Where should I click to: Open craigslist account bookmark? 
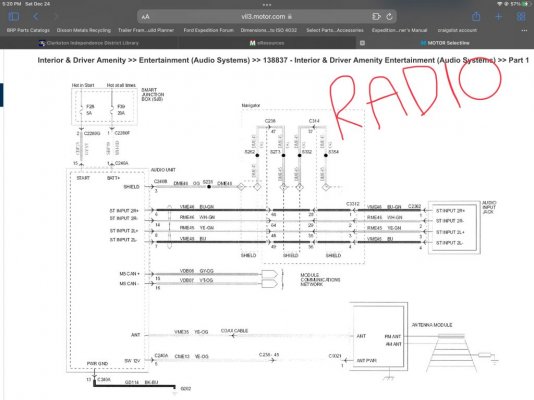coord(457,30)
